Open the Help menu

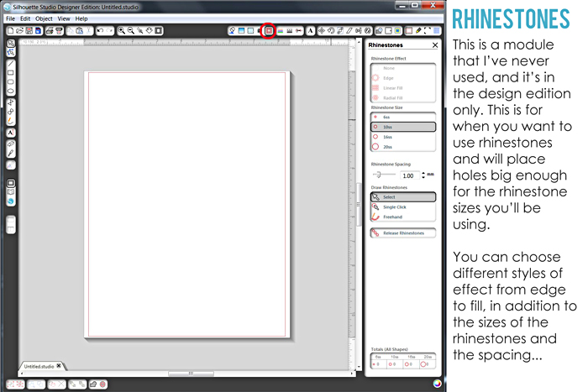click(81, 18)
